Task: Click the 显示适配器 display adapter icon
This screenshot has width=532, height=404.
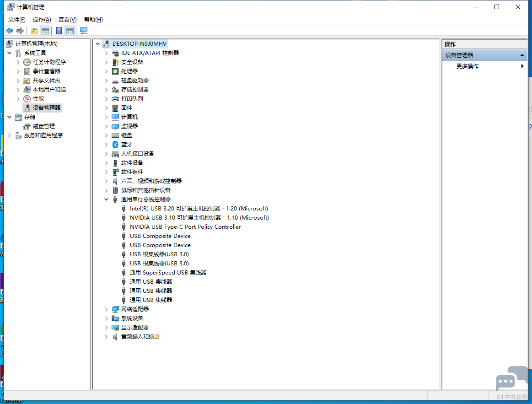Action: pyautogui.click(x=115, y=328)
